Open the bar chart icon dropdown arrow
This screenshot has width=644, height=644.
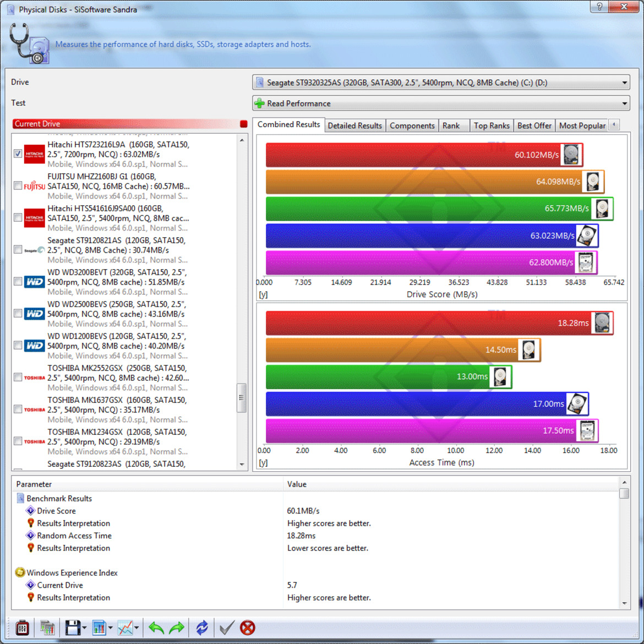tap(110, 628)
